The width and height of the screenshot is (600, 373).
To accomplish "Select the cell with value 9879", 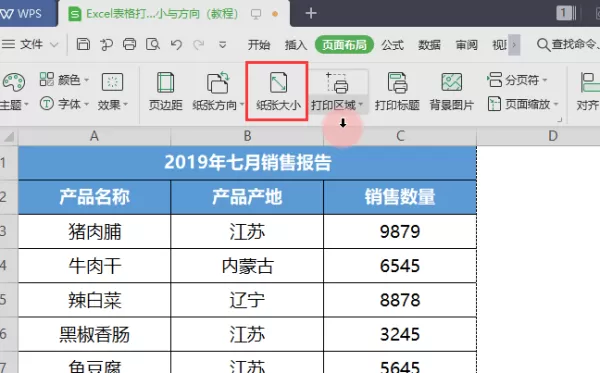I will [x=400, y=231].
